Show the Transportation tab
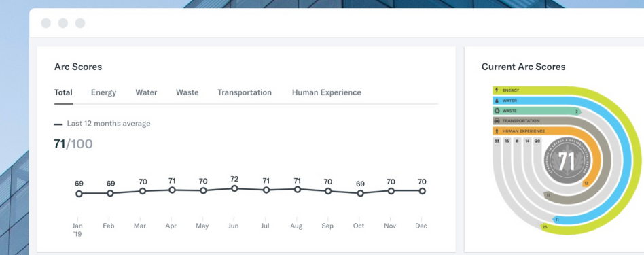 (245, 92)
